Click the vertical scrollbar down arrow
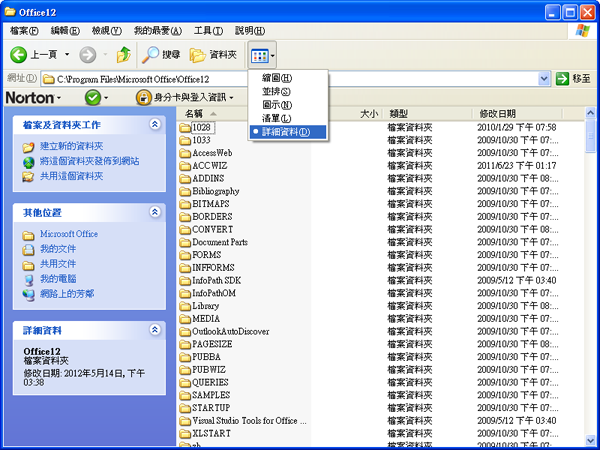600x450 pixels. [x=590, y=440]
